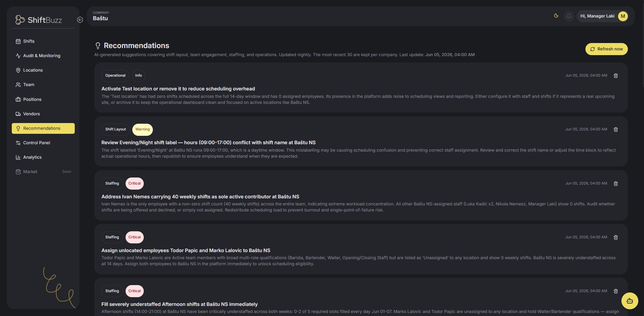
Task: Click the Team people icon
Action: [18, 85]
